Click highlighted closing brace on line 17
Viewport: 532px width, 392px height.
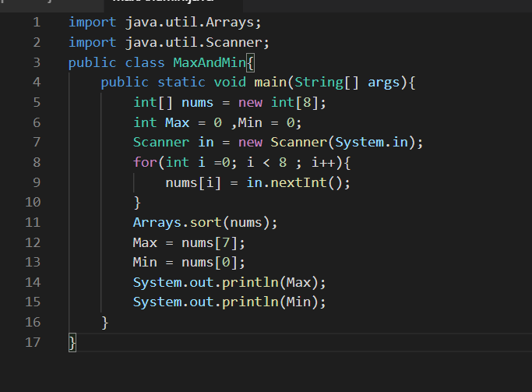point(72,342)
